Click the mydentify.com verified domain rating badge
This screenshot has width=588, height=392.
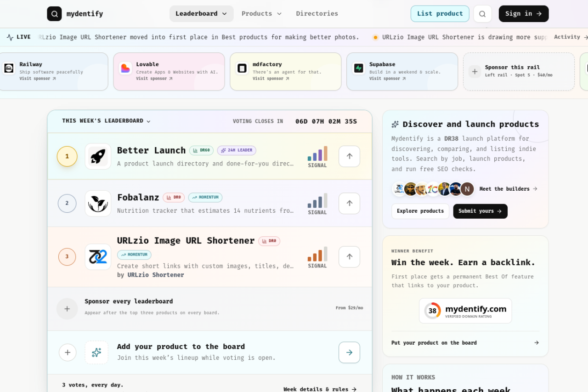click(465, 311)
